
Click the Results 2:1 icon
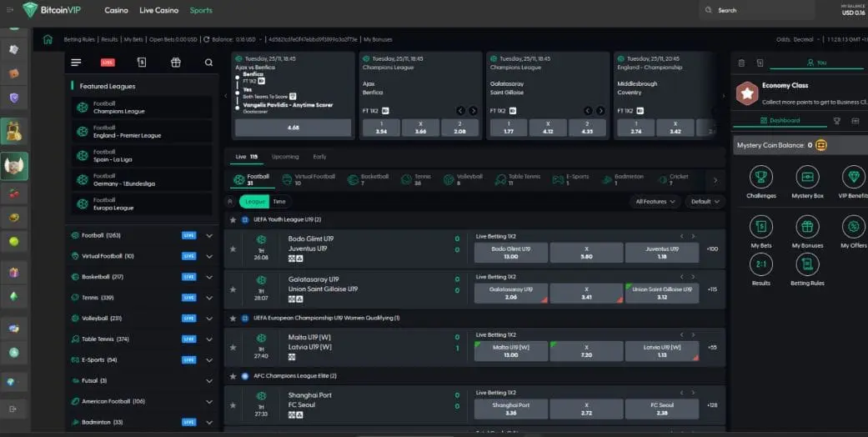tap(760, 264)
